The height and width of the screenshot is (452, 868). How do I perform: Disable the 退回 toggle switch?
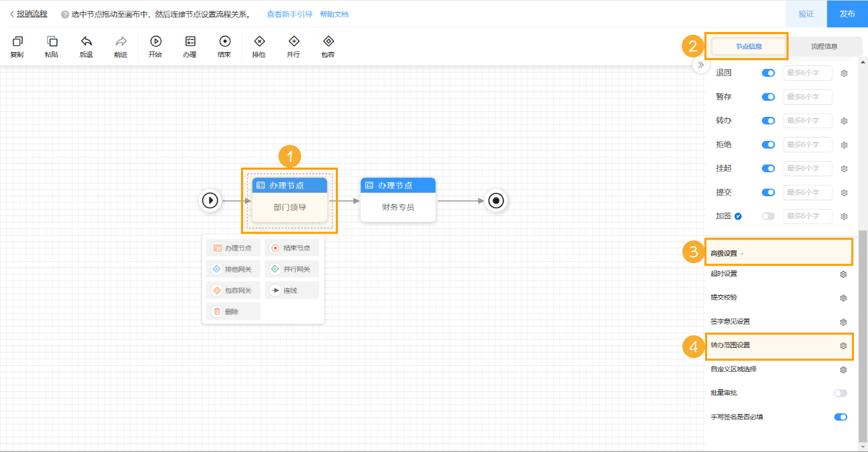point(769,73)
